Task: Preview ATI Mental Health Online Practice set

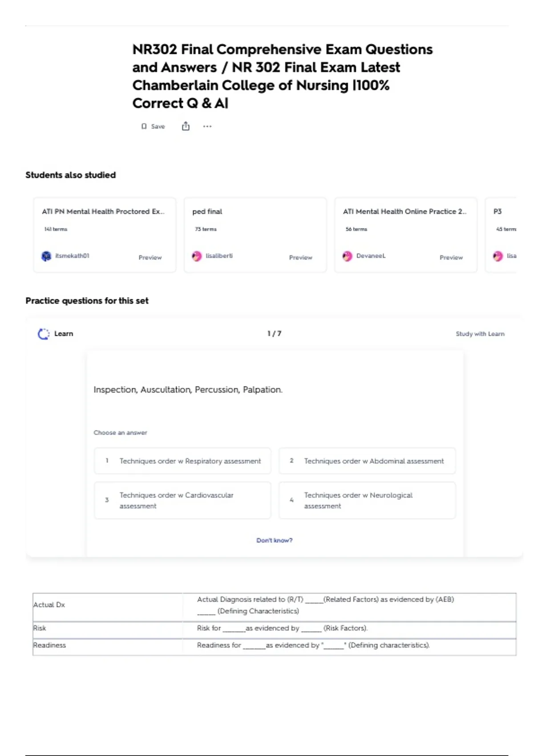Action: coord(451,257)
